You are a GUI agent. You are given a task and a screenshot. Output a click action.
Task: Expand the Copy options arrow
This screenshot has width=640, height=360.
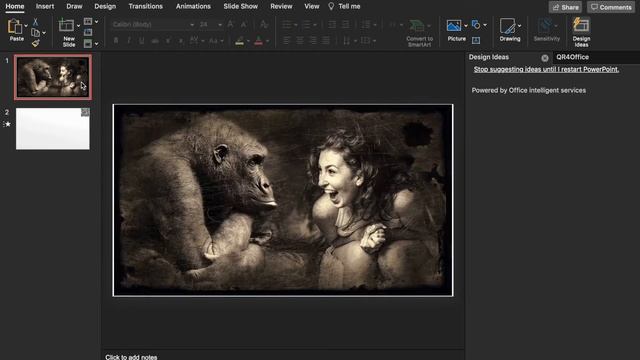tap(44, 33)
